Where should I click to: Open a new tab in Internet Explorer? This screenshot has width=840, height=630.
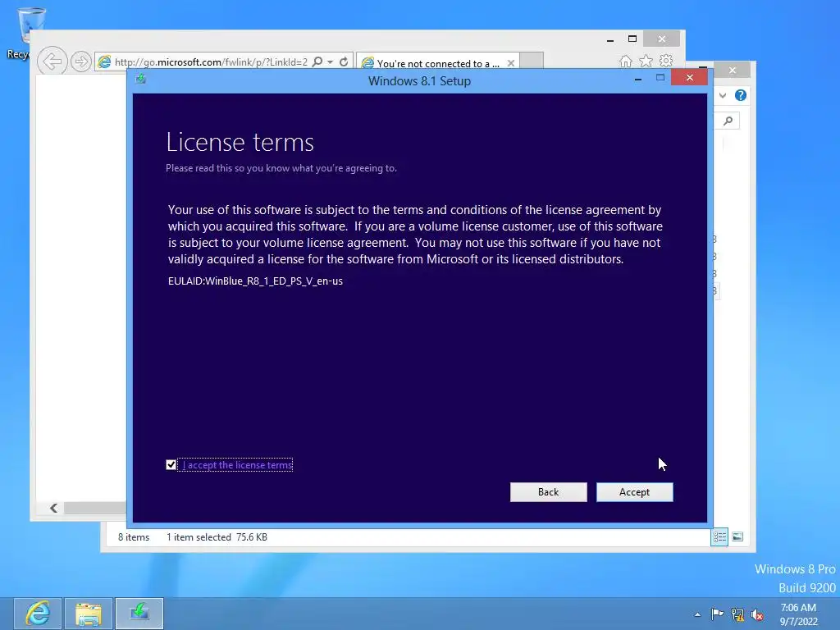point(532,61)
